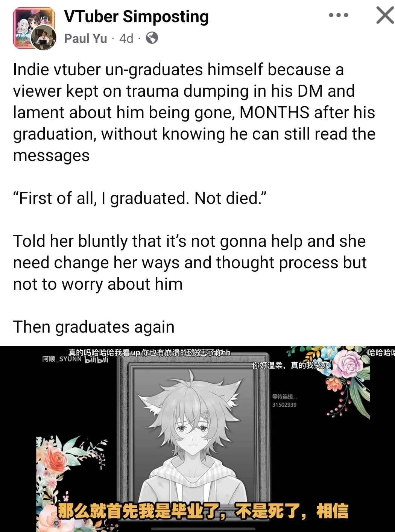This screenshot has width=395, height=532.
Task: Tap Paul Yu's small profile picture
Action: (43, 38)
